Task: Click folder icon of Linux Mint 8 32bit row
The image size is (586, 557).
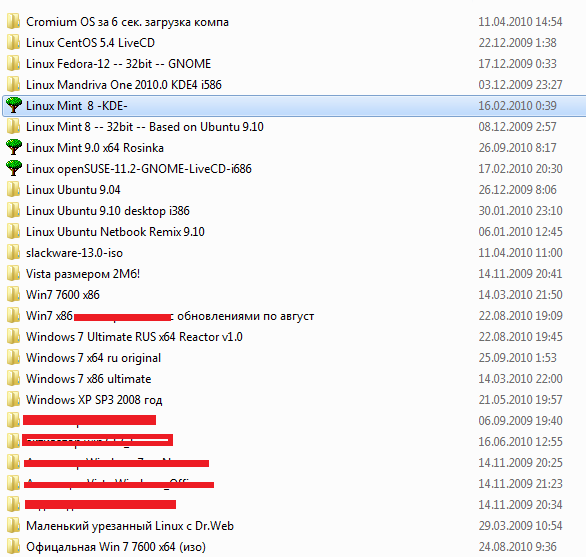Action: click(13, 126)
